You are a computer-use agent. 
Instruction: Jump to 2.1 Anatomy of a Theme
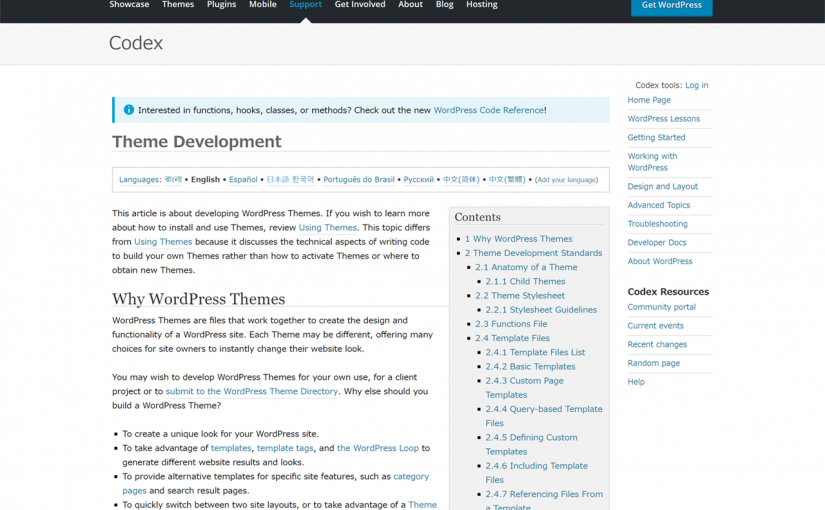526,267
